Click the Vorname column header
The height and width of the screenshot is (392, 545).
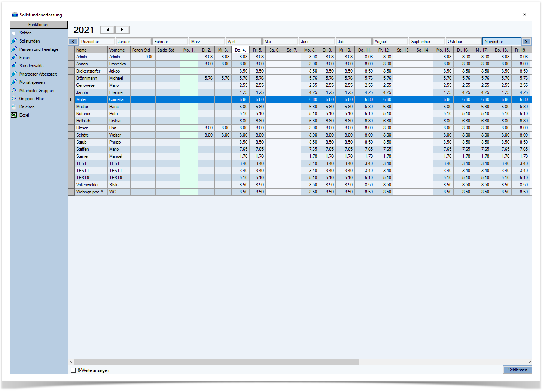click(119, 50)
